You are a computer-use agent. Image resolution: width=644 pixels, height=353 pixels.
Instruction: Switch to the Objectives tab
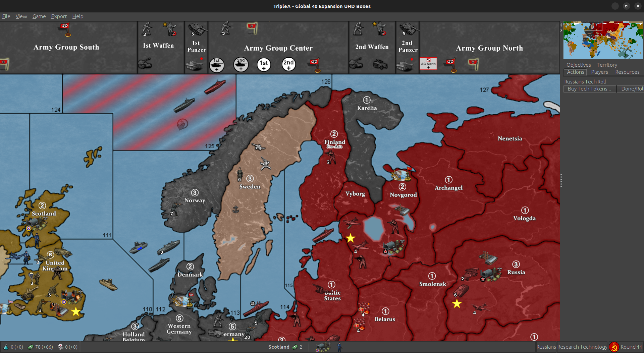pos(579,65)
